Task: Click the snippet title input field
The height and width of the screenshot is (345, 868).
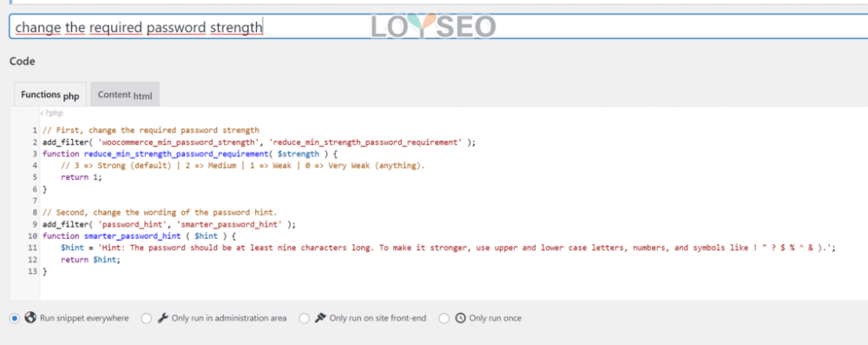Action: click(438, 27)
